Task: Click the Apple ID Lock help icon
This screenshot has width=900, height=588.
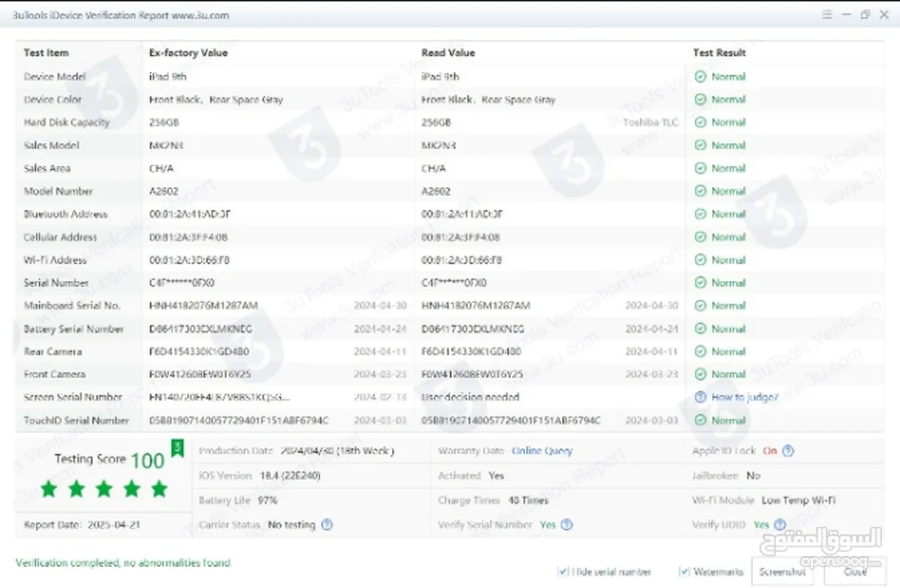Action: pyautogui.click(x=788, y=452)
